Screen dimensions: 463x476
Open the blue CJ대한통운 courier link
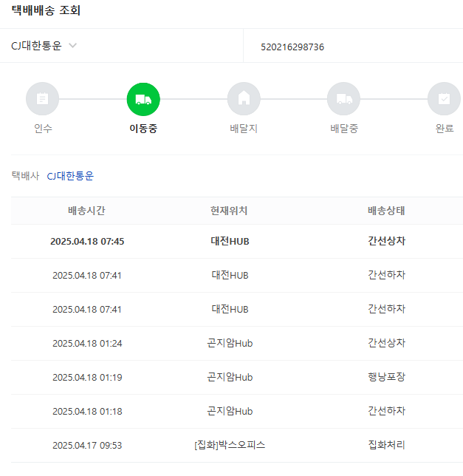click(x=70, y=176)
